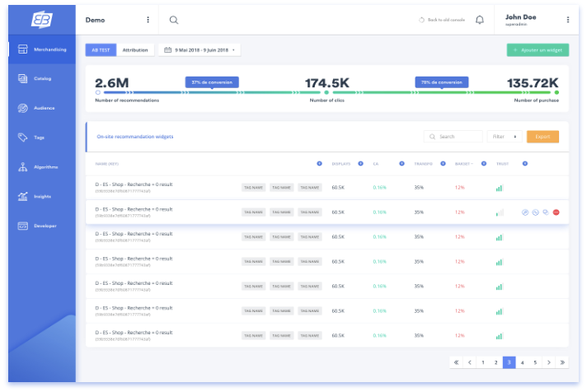Click On-site recommandation widgets title

coord(134,137)
